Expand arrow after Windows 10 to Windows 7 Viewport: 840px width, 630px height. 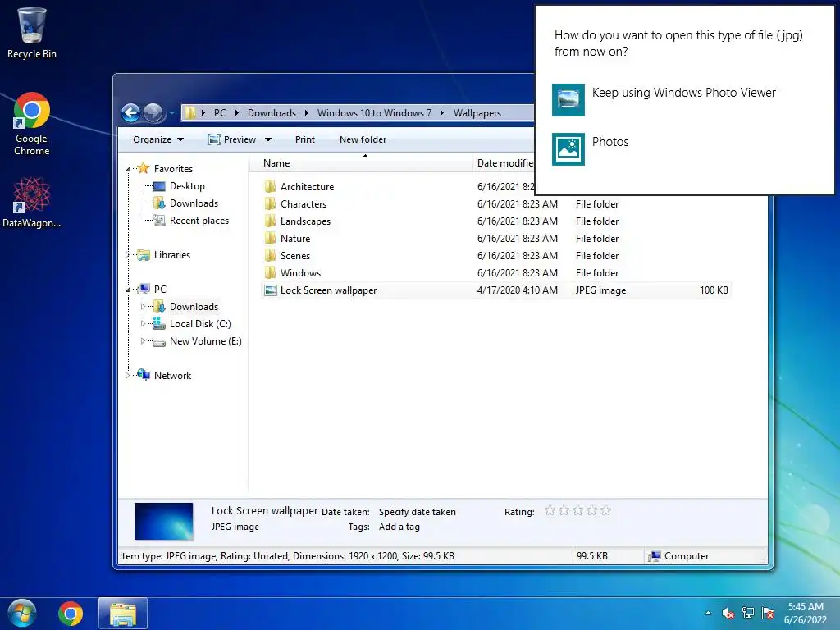pos(442,113)
